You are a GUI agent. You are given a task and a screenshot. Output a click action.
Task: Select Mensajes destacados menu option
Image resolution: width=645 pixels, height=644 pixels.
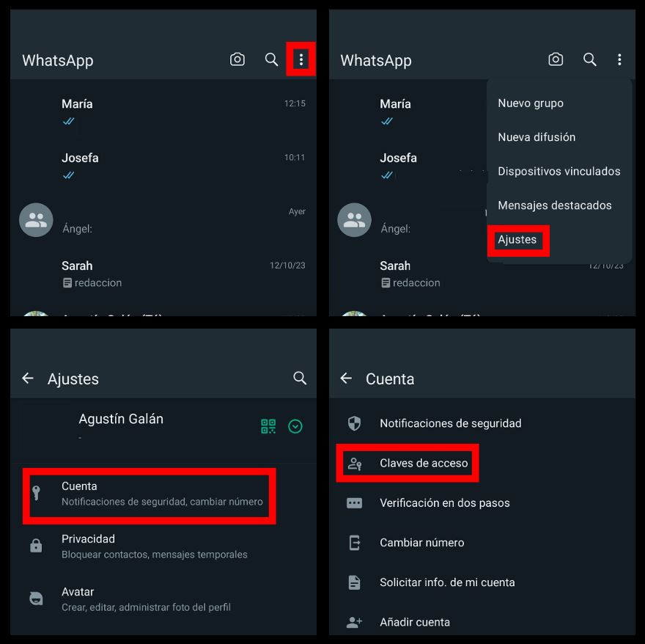(554, 205)
